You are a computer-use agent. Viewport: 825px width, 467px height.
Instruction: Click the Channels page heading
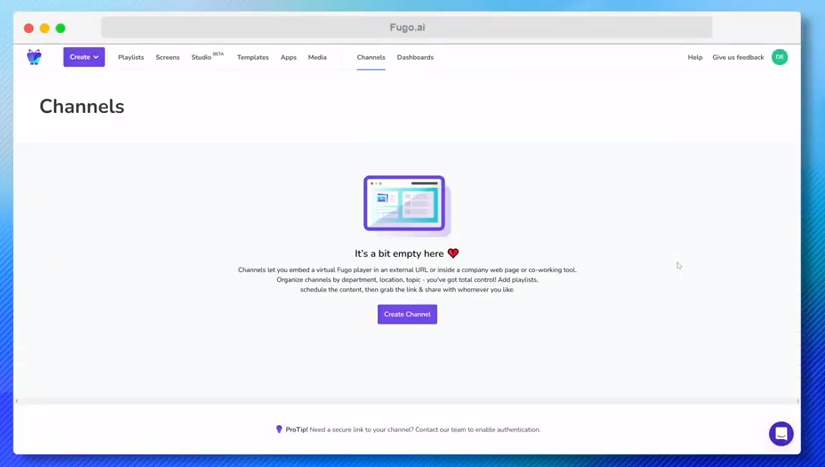pos(82,106)
